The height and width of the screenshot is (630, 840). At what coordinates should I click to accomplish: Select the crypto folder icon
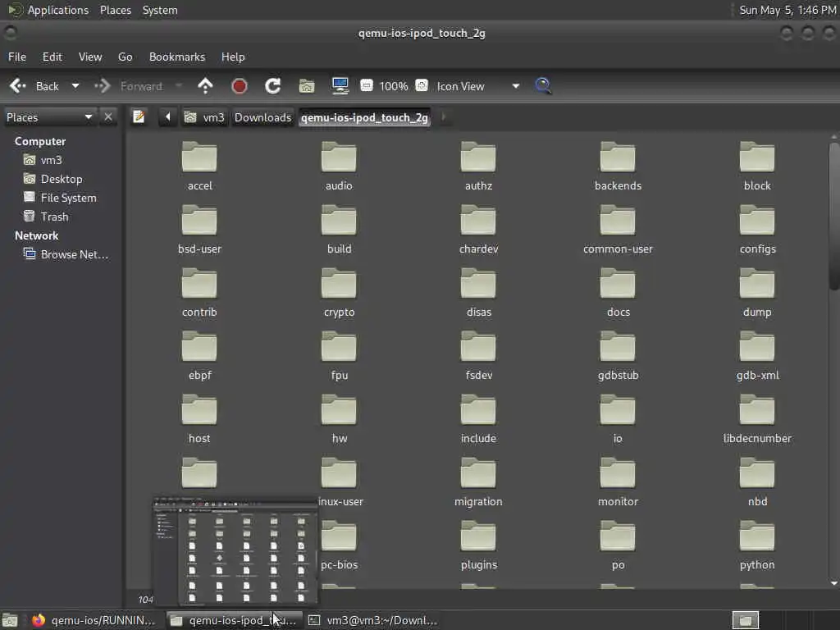point(339,283)
